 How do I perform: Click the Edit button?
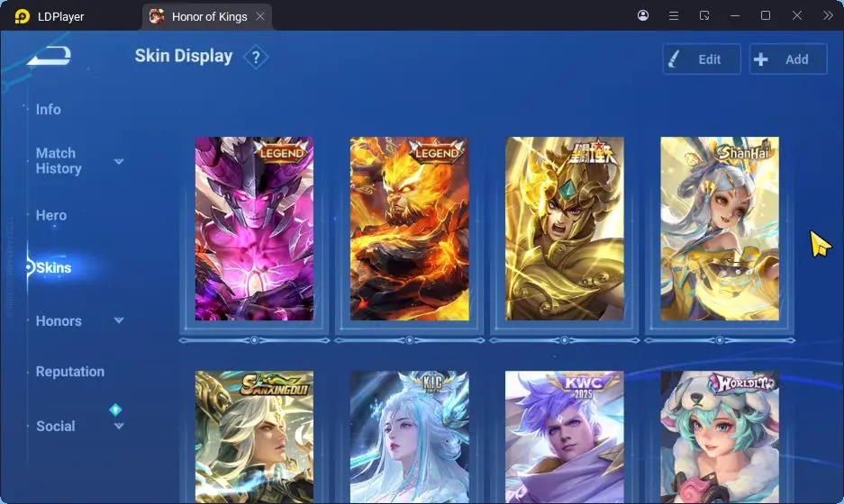coord(702,59)
